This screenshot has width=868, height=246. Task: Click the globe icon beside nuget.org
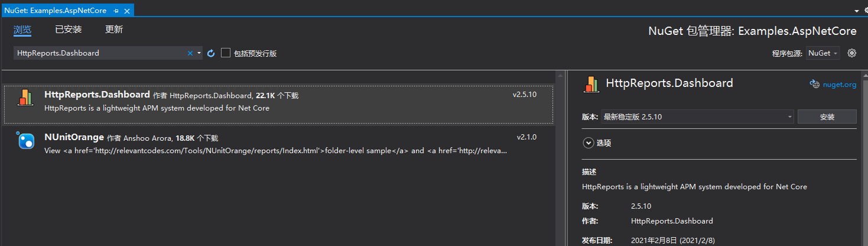tap(814, 84)
